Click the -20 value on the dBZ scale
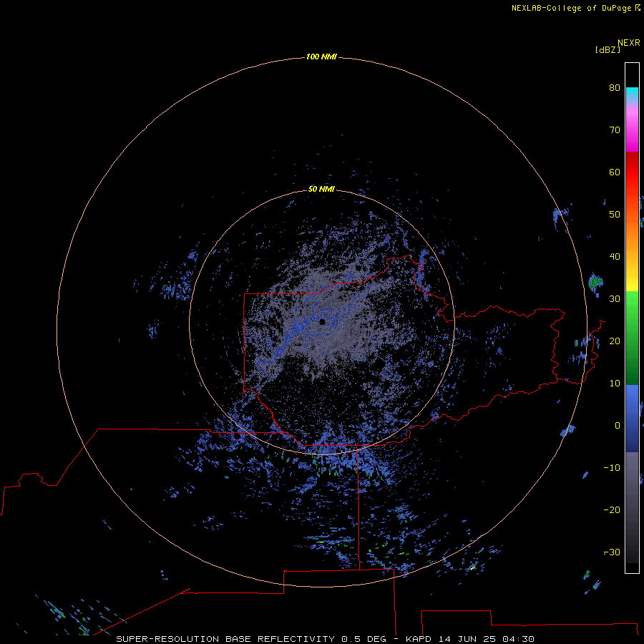The width and height of the screenshot is (644, 644). (x=612, y=510)
